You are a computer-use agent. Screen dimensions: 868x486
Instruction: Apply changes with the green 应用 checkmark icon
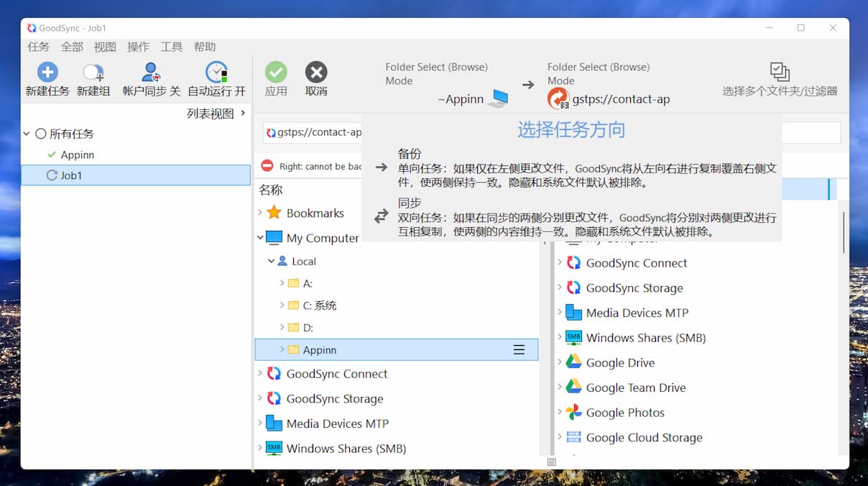pyautogui.click(x=276, y=72)
